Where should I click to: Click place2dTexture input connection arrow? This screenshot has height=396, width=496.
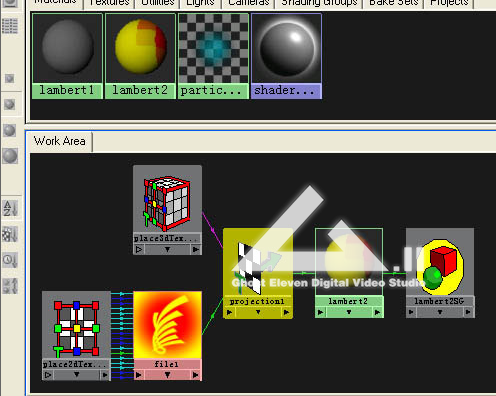[48, 375]
